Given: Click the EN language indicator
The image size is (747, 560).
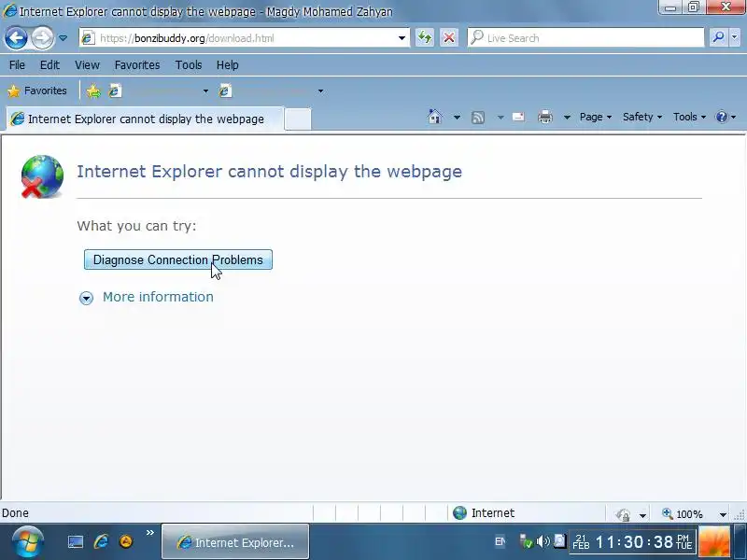Looking at the screenshot, I should (x=500, y=541).
